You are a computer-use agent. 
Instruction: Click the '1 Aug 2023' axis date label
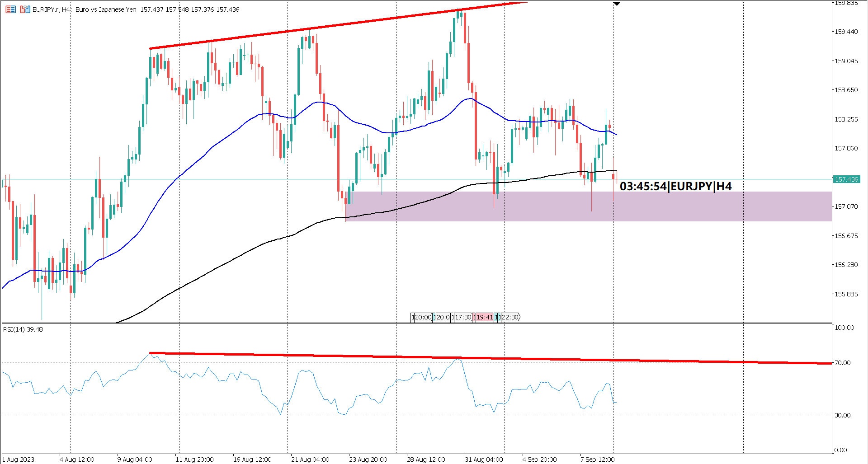click(18, 459)
